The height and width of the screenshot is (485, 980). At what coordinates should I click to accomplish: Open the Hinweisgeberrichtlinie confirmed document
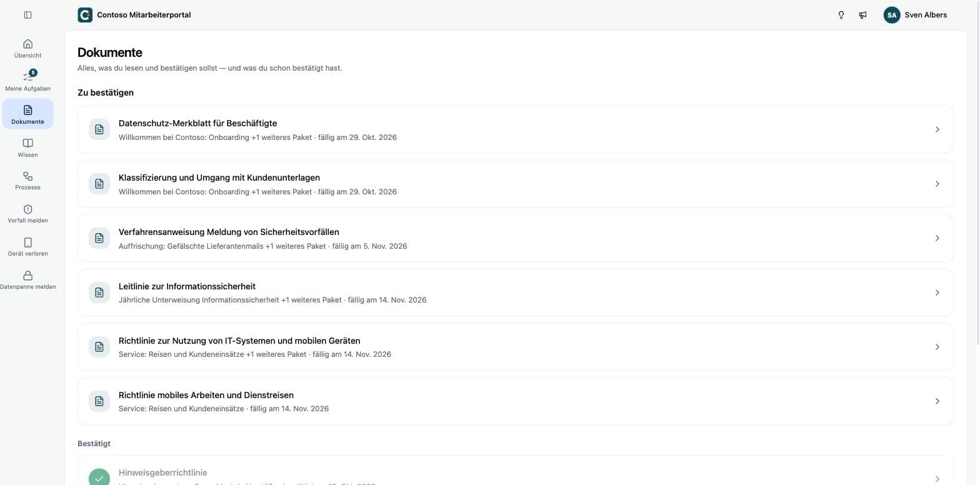click(516, 471)
